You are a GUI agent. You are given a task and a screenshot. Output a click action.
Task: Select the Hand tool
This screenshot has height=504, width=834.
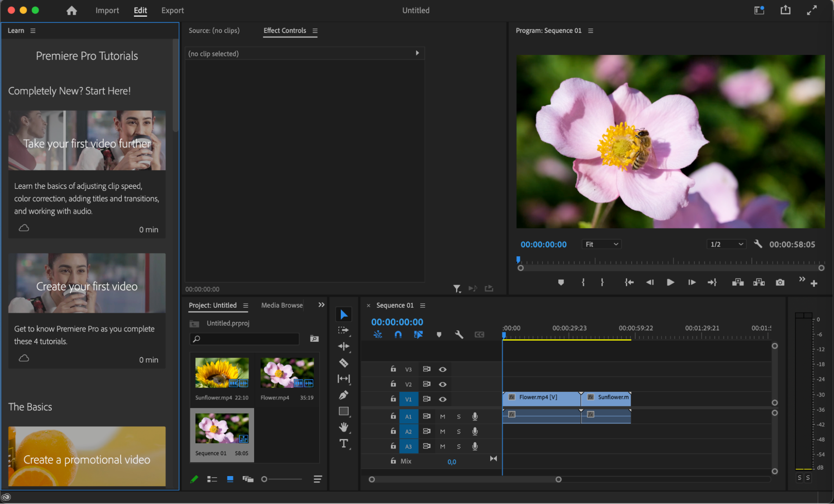[343, 427]
